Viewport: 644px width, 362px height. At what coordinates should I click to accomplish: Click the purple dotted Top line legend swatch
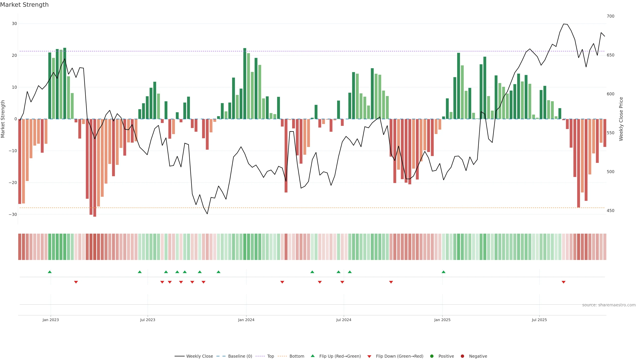(x=260, y=356)
